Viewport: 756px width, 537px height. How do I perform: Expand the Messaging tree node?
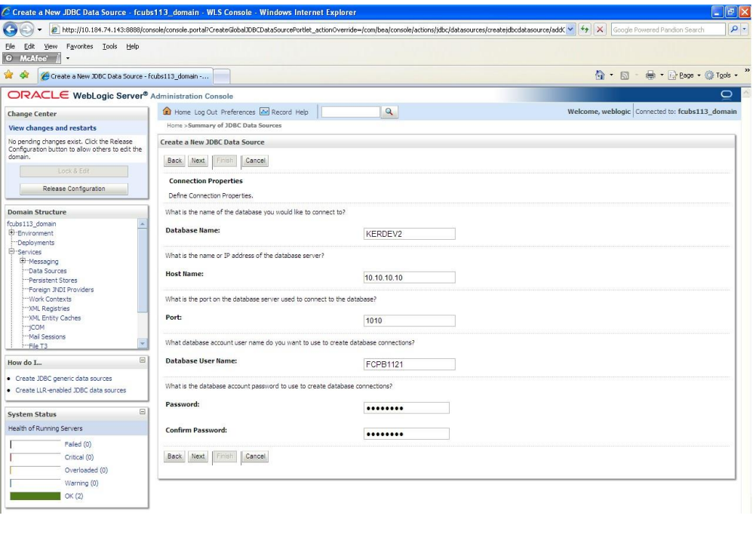(23, 261)
